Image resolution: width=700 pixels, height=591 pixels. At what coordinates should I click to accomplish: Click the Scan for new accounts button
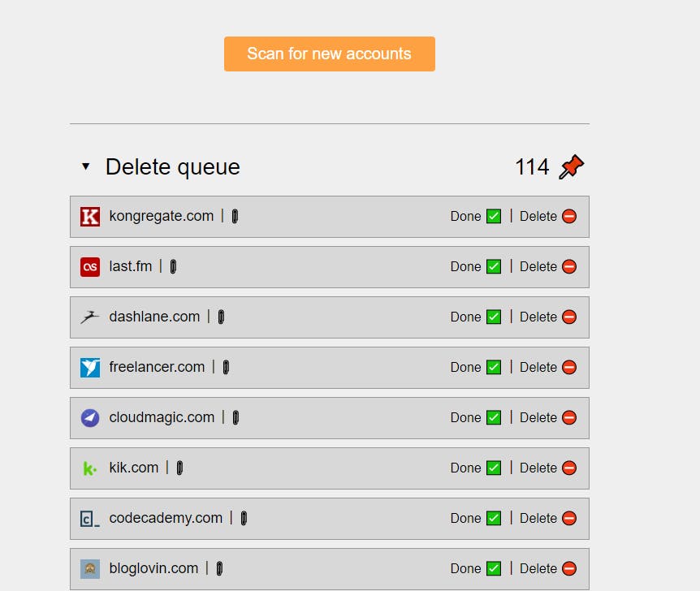(x=329, y=54)
